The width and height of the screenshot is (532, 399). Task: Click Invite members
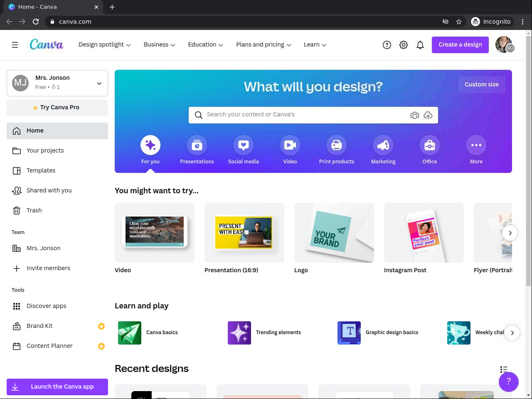(57, 268)
